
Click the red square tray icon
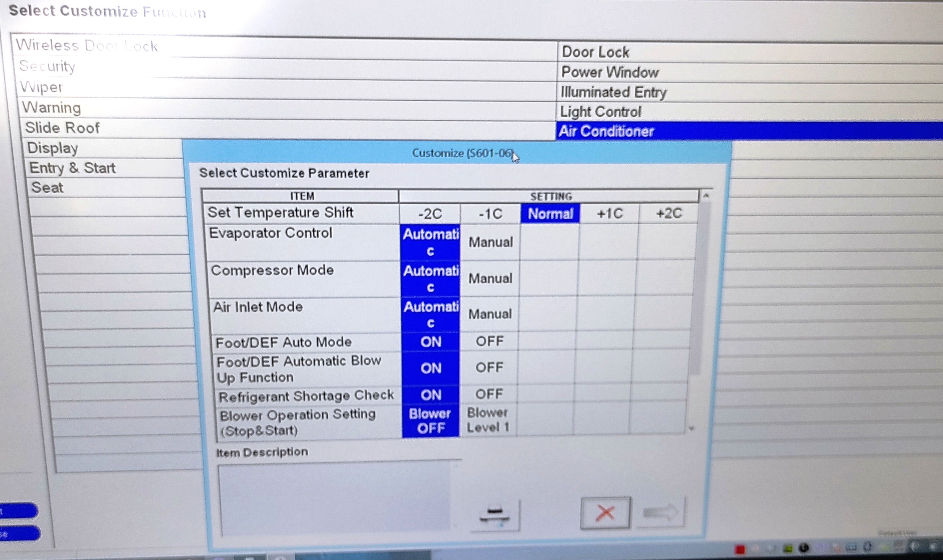[740, 549]
